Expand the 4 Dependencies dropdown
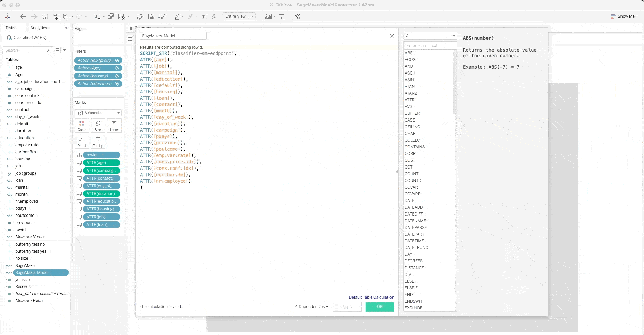The height and width of the screenshot is (335, 644). pyautogui.click(x=311, y=306)
